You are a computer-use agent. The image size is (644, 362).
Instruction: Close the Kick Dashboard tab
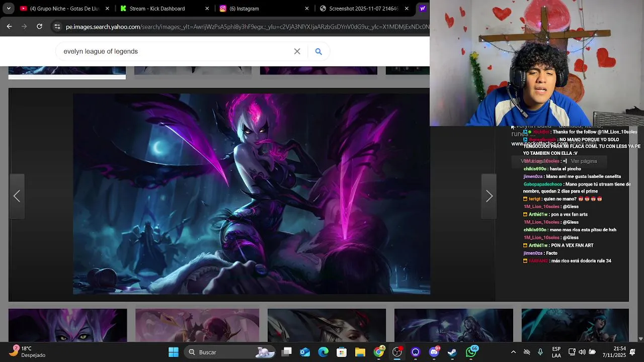pyautogui.click(x=207, y=9)
